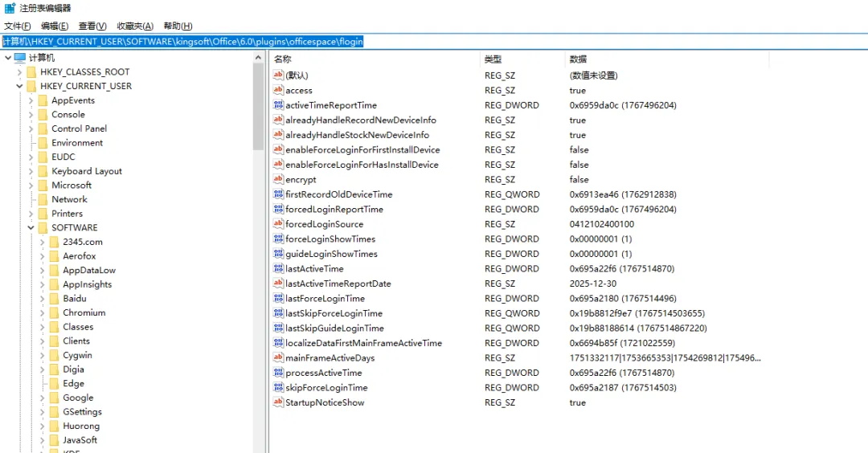The image size is (868, 453).
Task: Click the binary icon of forceLoginShowTimes
Action: pos(278,239)
